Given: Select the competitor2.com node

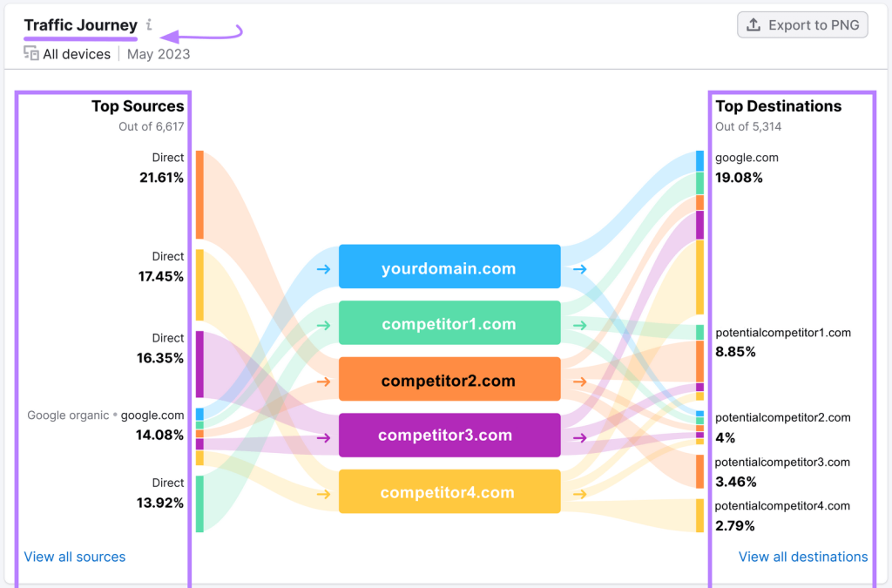Looking at the screenshot, I should coord(449,382).
